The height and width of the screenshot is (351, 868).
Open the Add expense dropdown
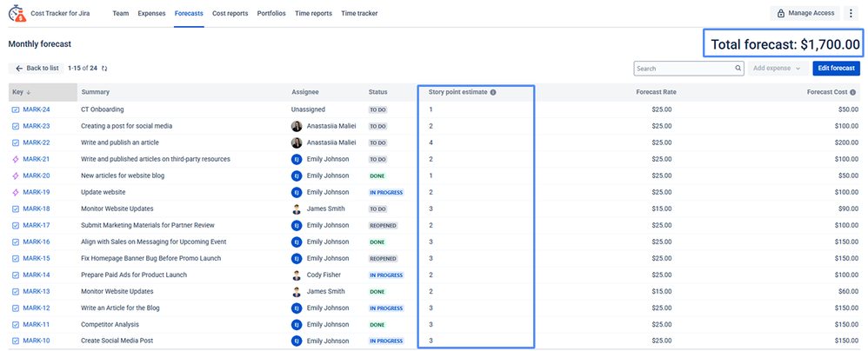tap(777, 68)
